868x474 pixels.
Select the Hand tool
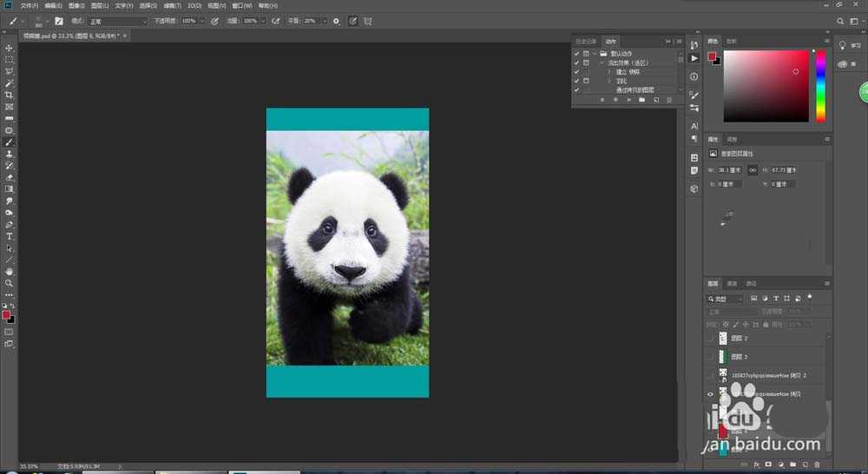tap(10, 272)
